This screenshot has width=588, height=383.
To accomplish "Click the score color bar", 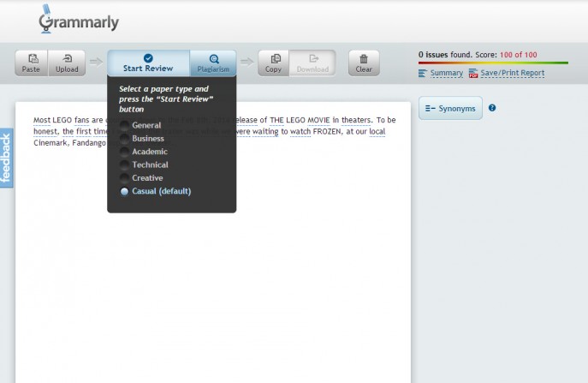I will click(x=493, y=63).
